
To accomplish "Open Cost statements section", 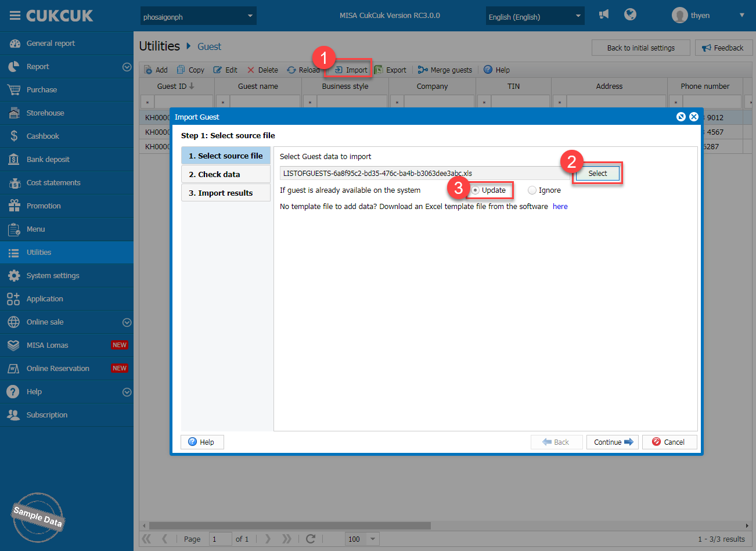I will (x=67, y=183).
